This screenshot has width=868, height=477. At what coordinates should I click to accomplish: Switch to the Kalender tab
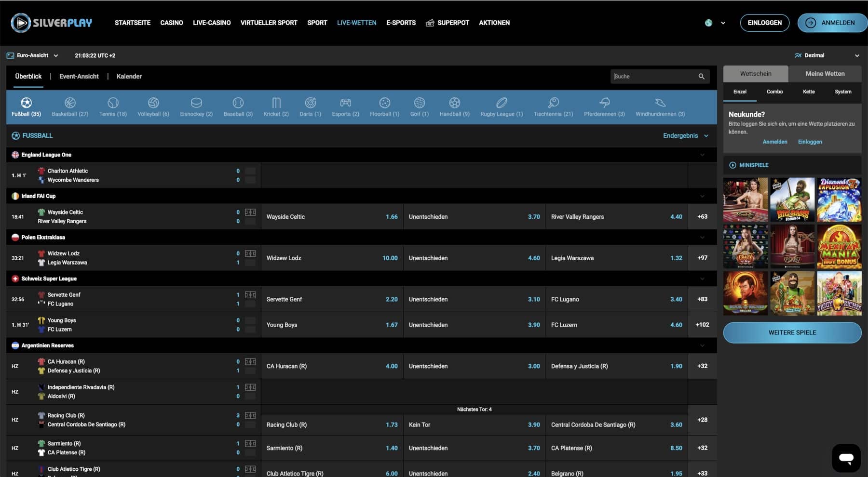(x=129, y=76)
